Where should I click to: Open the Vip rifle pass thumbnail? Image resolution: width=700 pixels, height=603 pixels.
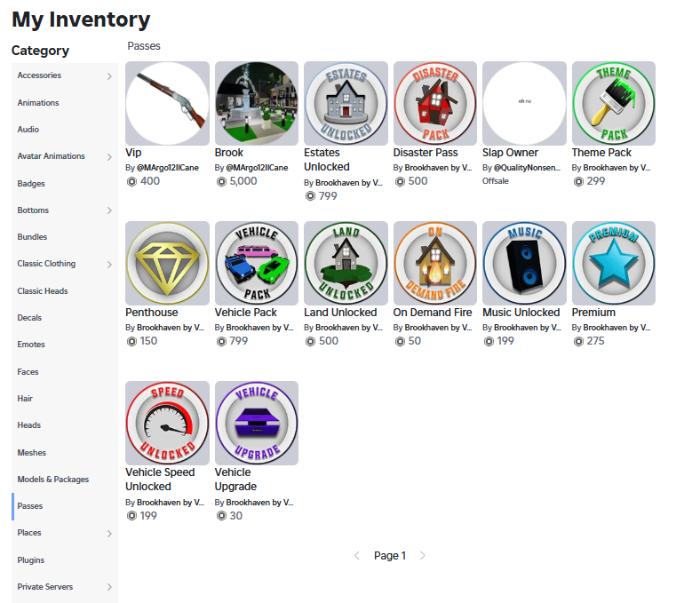click(167, 104)
